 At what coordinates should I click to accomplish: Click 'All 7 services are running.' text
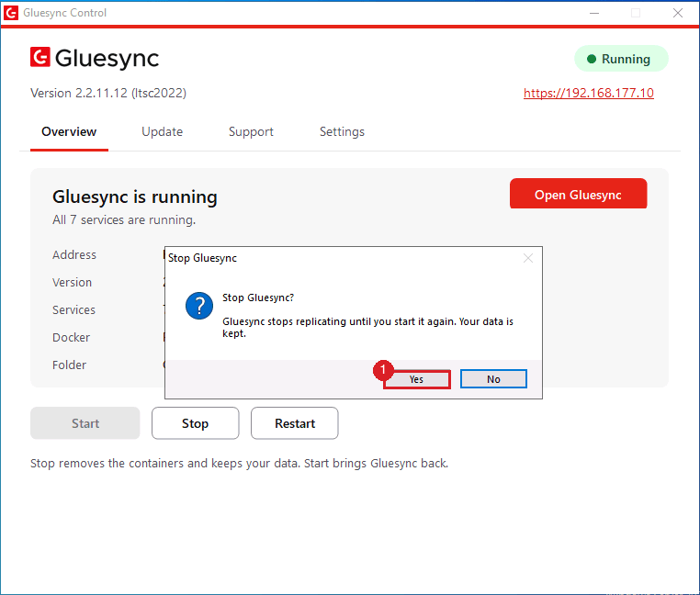pos(124,220)
